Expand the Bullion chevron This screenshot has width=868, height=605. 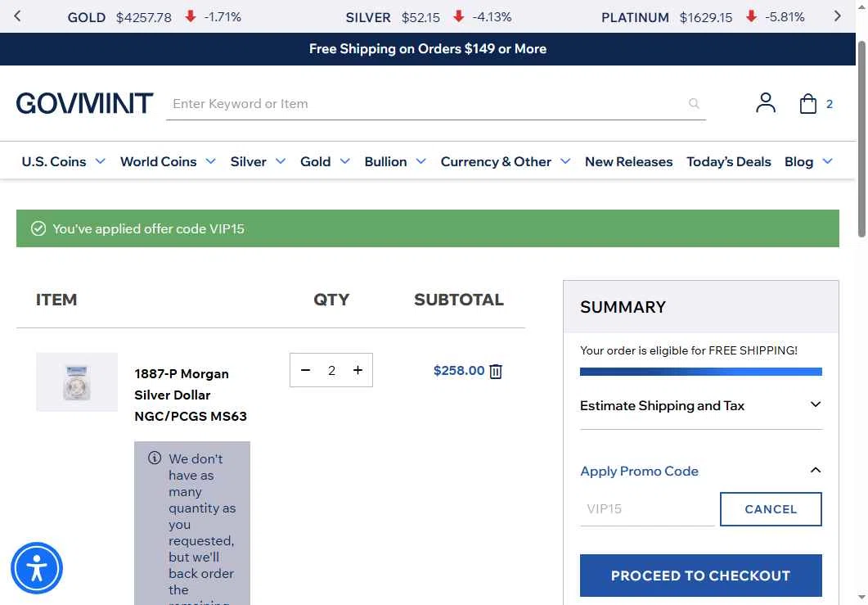(x=421, y=161)
